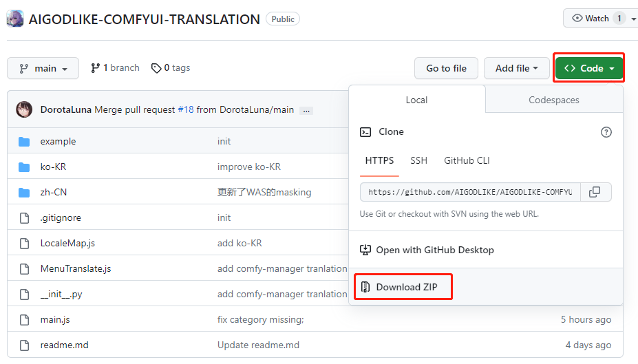
Task: Open the .gitignore file
Action: 60,218
